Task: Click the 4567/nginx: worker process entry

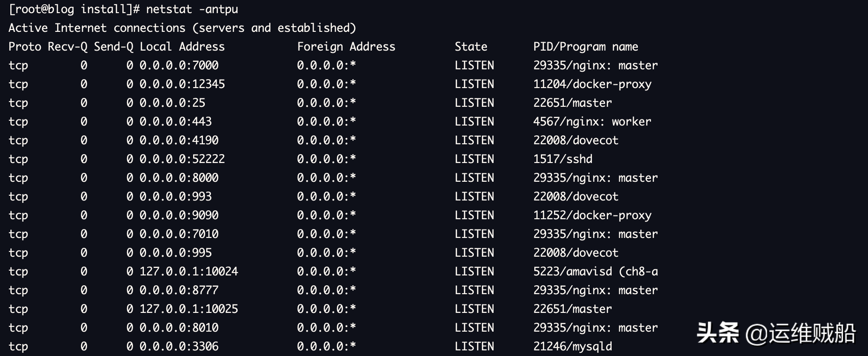Action: (x=592, y=122)
